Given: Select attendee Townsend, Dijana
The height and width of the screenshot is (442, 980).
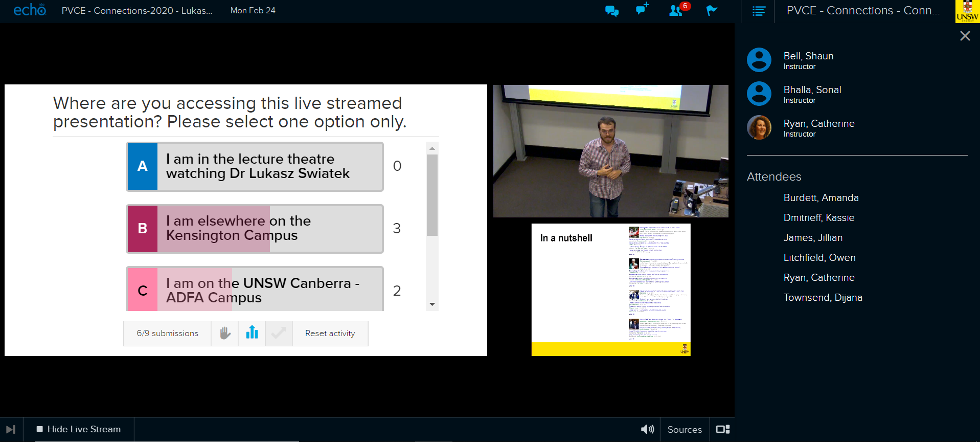Looking at the screenshot, I should [823, 298].
